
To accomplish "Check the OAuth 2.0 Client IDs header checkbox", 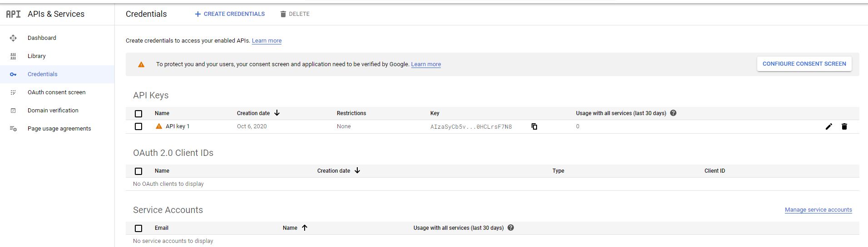I will pyautogui.click(x=138, y=171).
